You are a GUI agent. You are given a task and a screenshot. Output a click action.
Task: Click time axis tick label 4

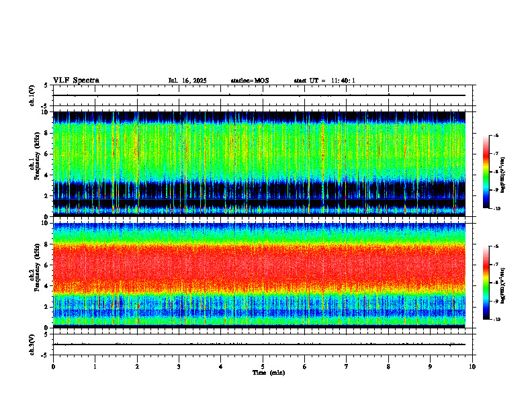point(221,367)
